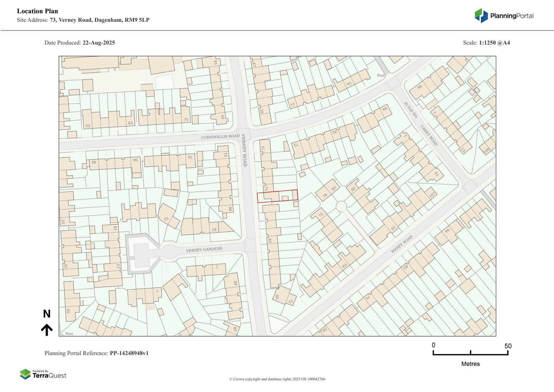Click the 'Scale: 1:1250 @A4' text
This screenshot has height=392, width=554.
pyautogui.click(x=486, y=43)
